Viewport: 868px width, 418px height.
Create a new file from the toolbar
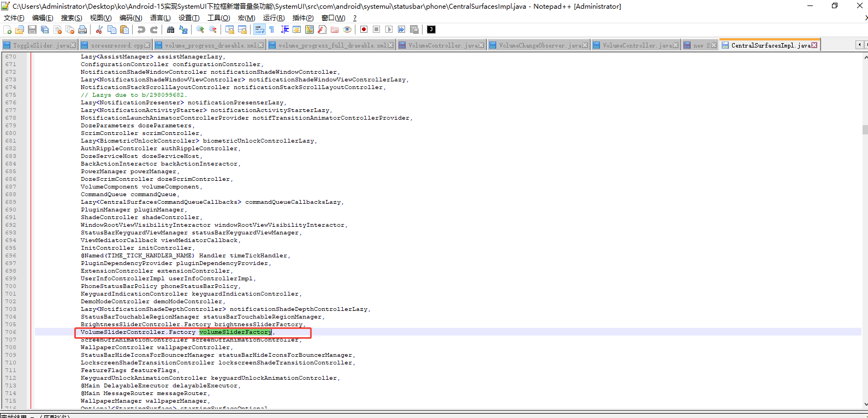click(x=7, y=30)
